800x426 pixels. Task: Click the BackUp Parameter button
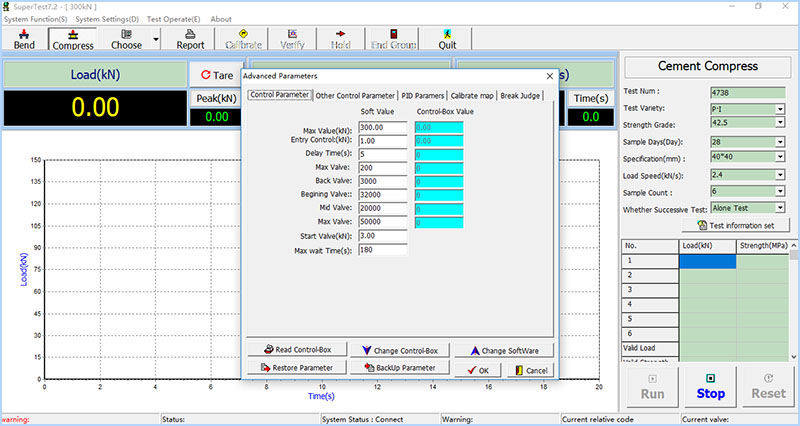(399, 368)
